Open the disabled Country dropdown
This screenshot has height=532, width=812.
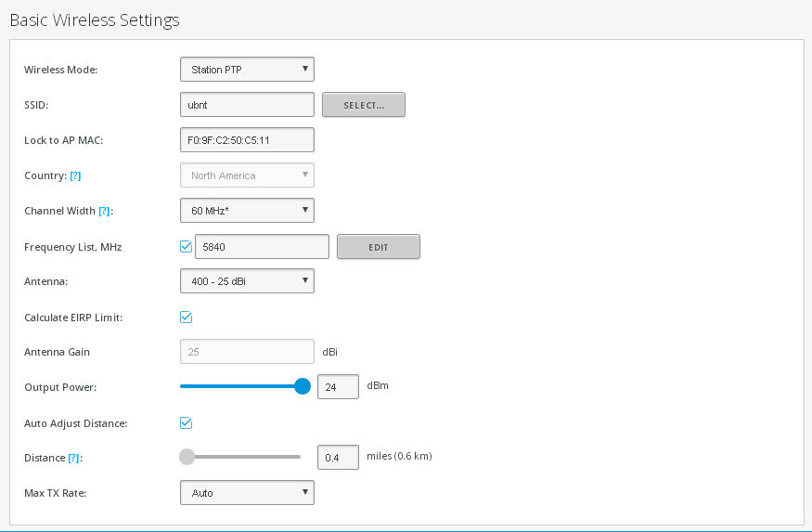[247, 175]
